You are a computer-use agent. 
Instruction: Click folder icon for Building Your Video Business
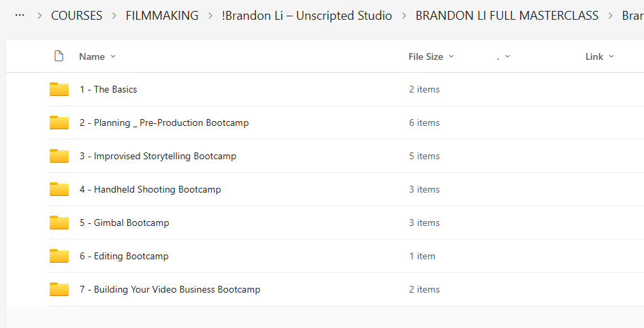[59, 289]
